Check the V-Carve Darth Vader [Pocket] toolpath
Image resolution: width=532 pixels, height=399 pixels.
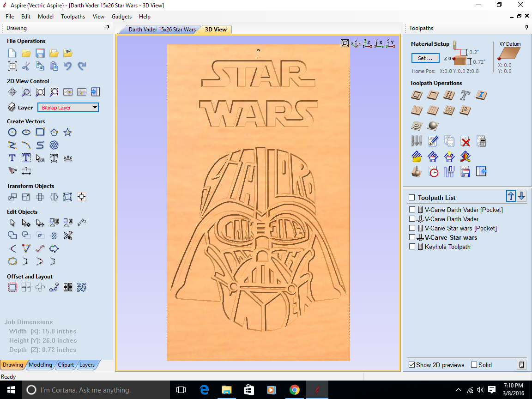coord(411,210)
